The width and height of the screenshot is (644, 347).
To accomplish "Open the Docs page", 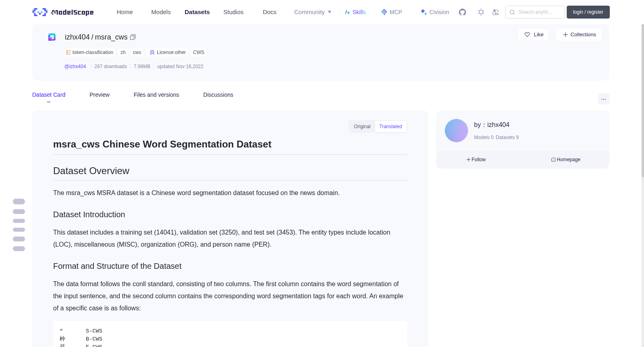I will [270, 12].
